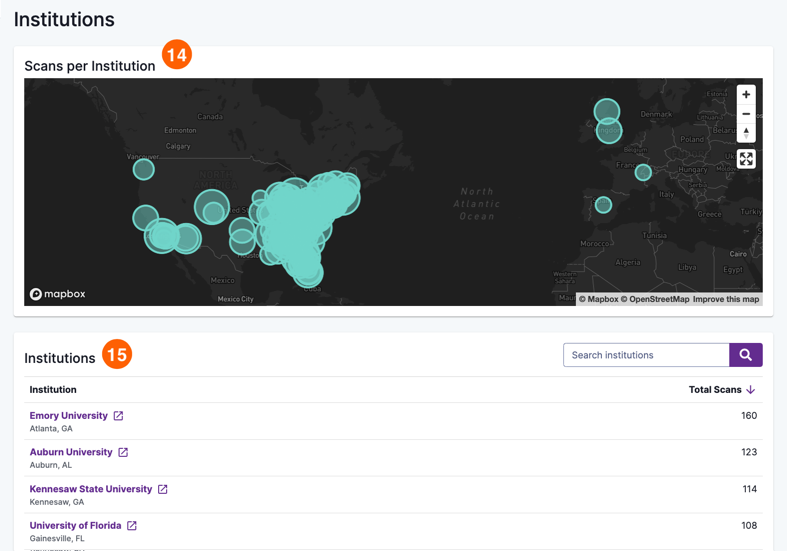Screen dimensions: 787x551
Task: Toggle fullscreen map view
Action: (746, 159)
